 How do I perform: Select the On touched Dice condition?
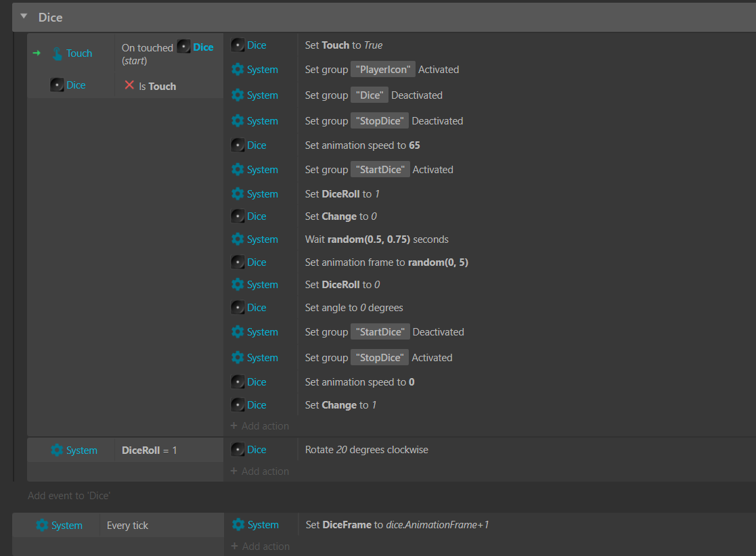(x=167, y=53)
